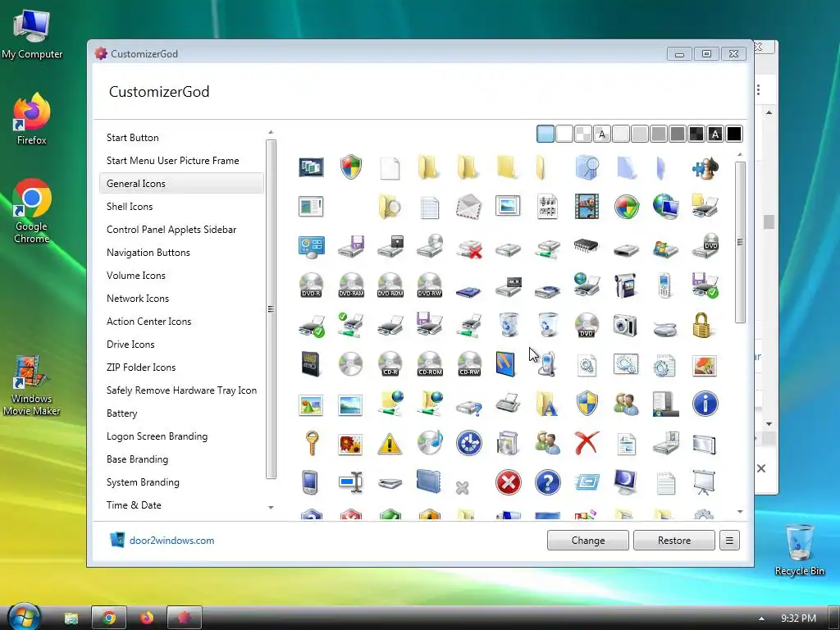Image resolution: width=840 pixels, height=630 pixels.
Task: Select the music disc with note icon
Action: pos(430,443)
